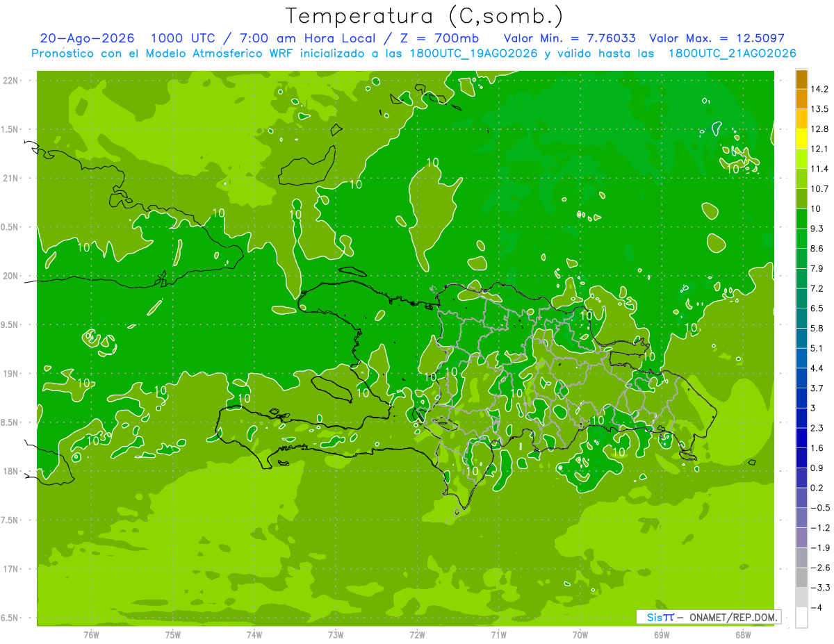Pick the orange swatch between 14.2 and 13.5

pyautogui.click(x=801, y=99)
